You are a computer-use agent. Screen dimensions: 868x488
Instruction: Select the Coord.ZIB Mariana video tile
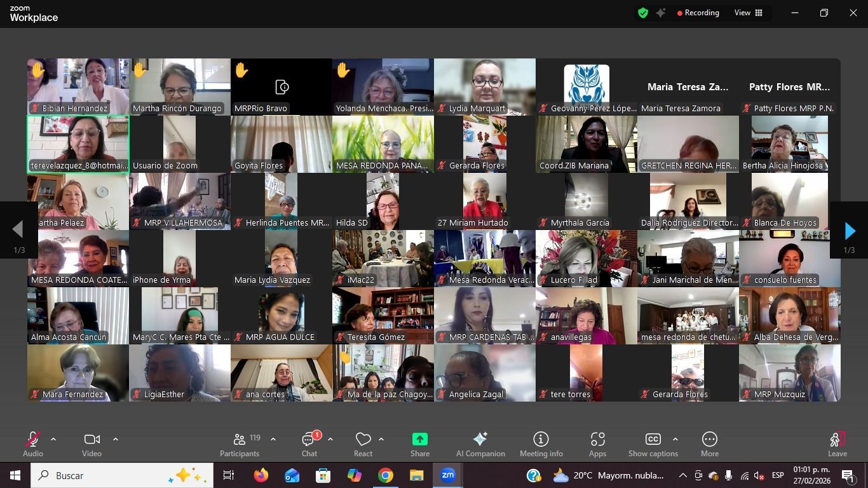click(x=587, y=144)
